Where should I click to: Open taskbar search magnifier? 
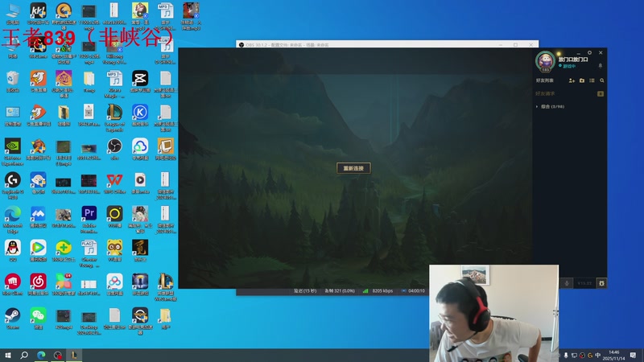[x=24, y=355]
